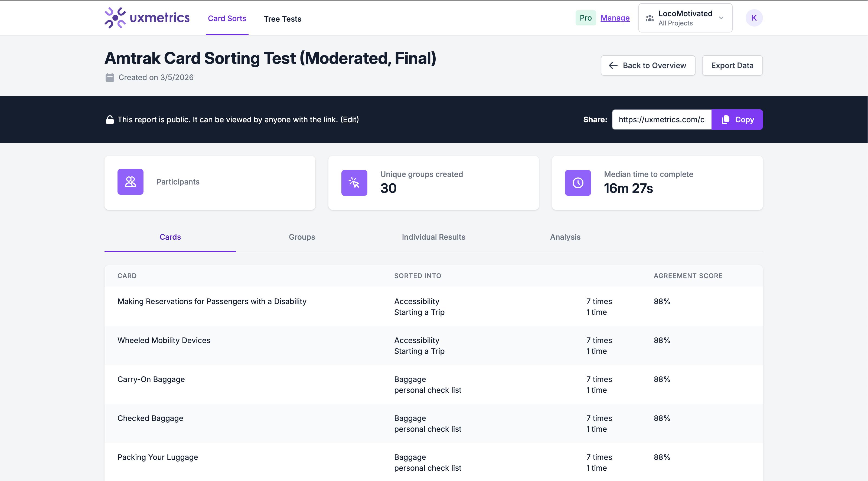This screenshot has width=868, height=481.
Task: Open the Tree Tests nav tab
Action: click(x=282, y=19)
